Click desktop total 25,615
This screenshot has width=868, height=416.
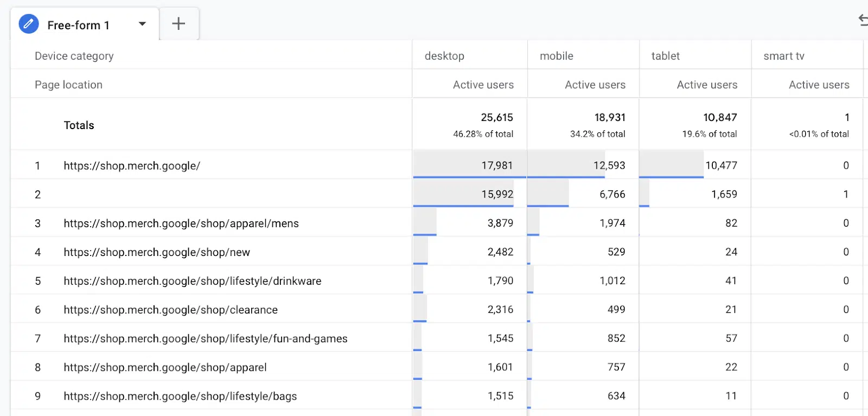click(x=497, y=117)
